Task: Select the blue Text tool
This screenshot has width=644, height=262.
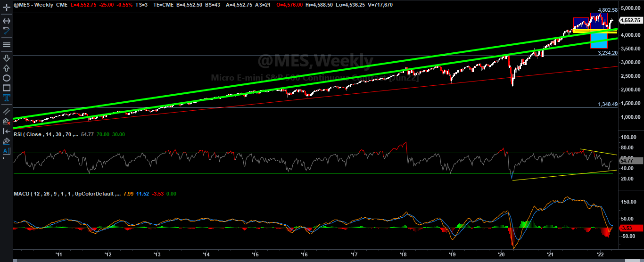Action: point(7,98)
